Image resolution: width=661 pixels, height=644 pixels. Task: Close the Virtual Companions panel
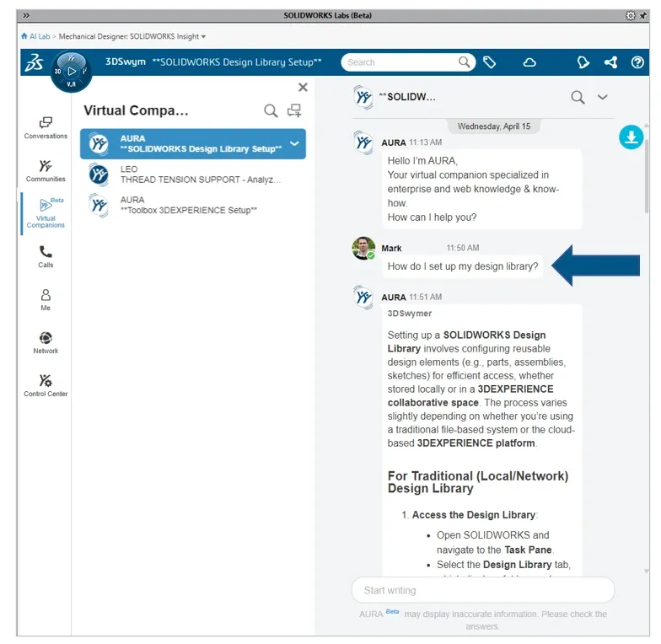tap(303, 88)
